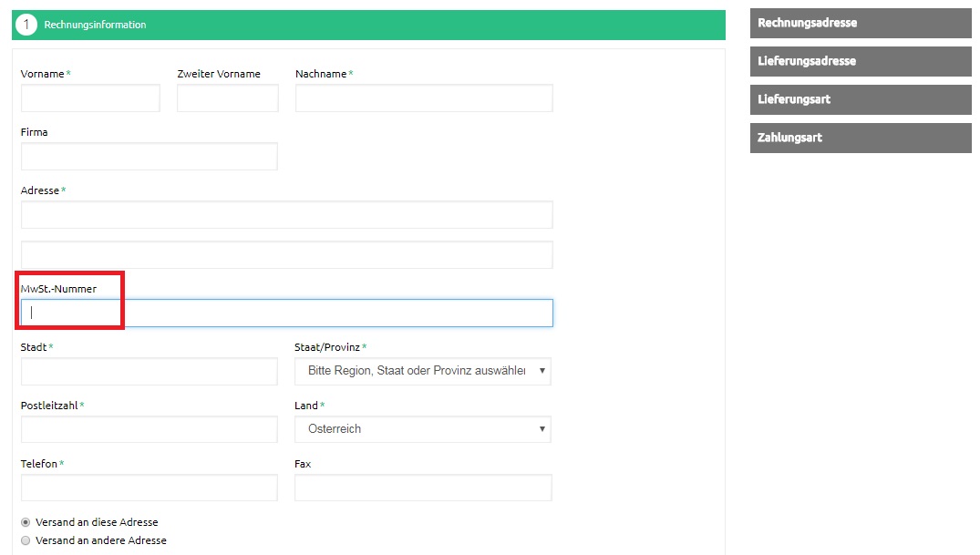Viewport: 980px width, 555px height.
Task: Select 'Versand an diese Adresse' radio button
Action: click(x=26, y=522)
